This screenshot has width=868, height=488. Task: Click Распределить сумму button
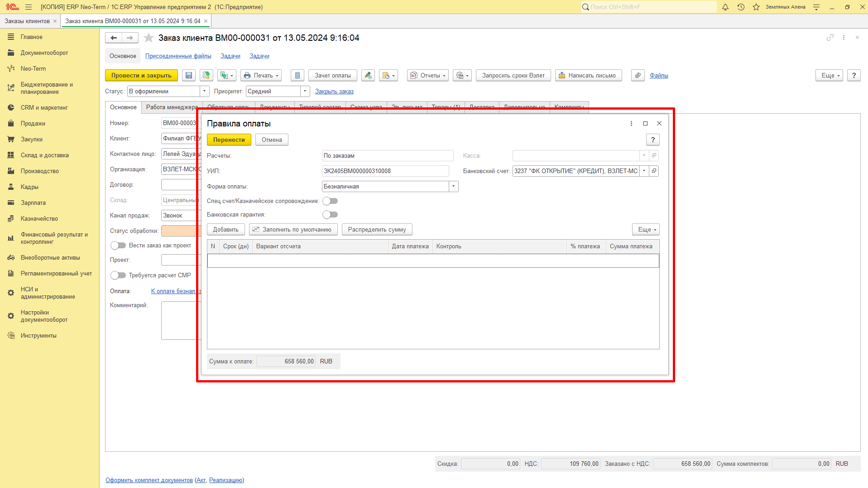click(377, 229)
